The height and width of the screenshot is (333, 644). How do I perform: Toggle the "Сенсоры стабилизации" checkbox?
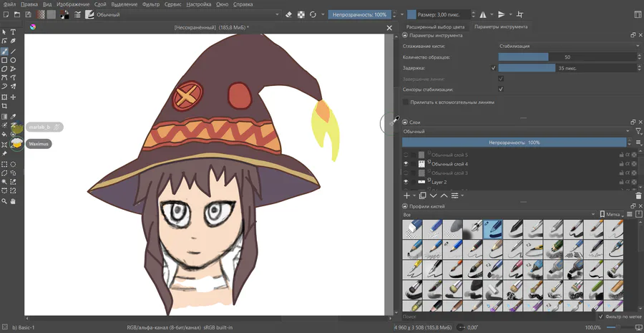[x=501, y=90]
